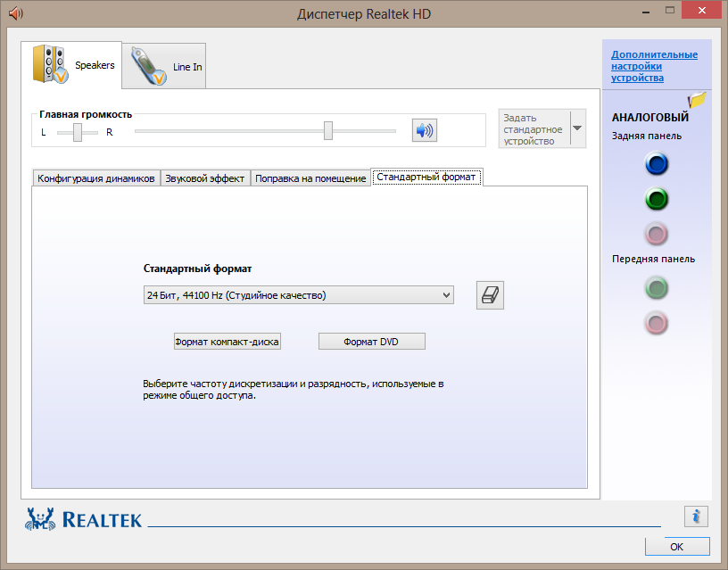Open the Стандартный формат quality dropdown

pyautogui.click(x=299, y=295)
